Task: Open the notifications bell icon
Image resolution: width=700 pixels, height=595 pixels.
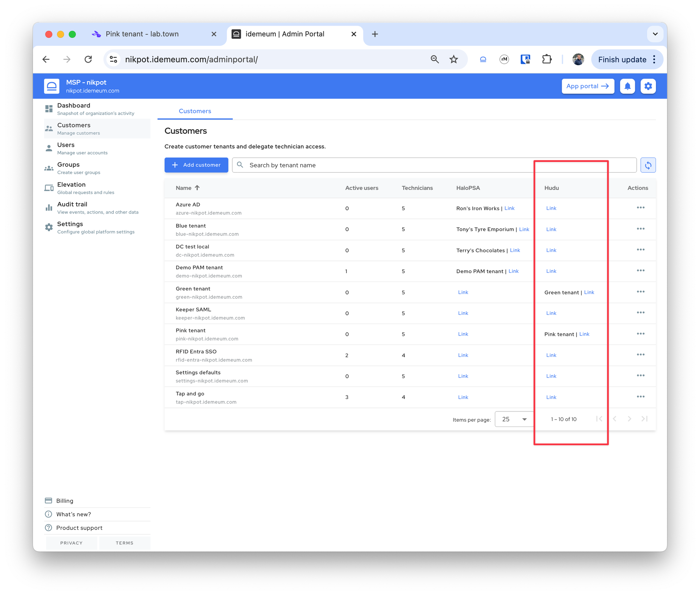Action: point(627,86)
